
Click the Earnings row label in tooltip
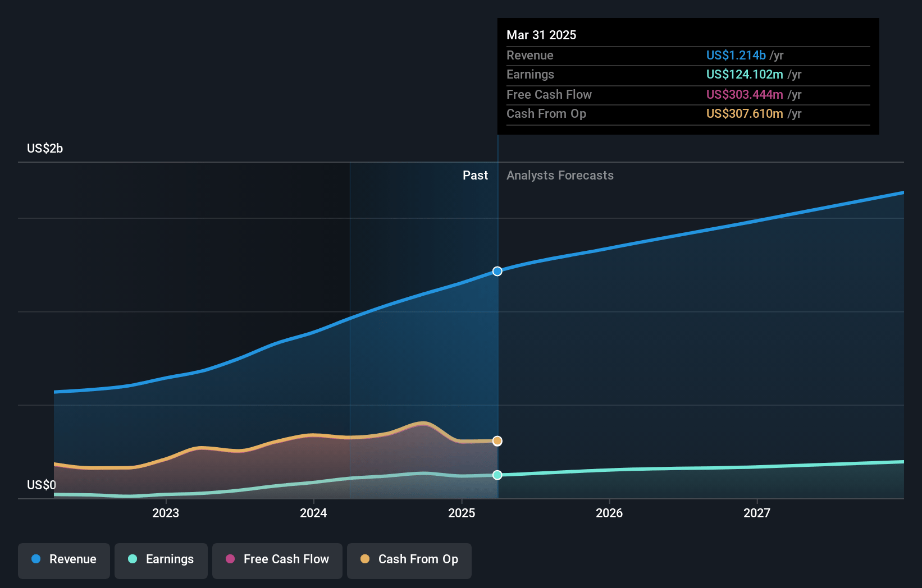530,74
